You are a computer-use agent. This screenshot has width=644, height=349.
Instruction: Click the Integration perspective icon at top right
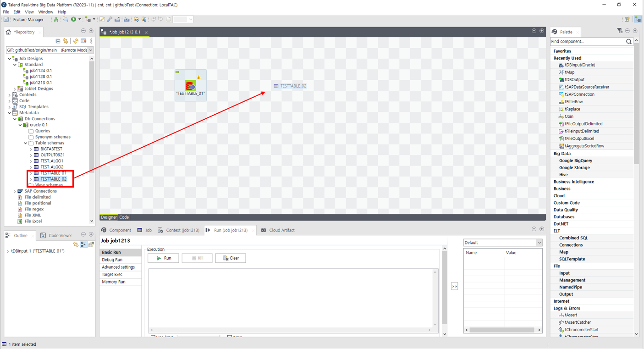click(638, 19)
